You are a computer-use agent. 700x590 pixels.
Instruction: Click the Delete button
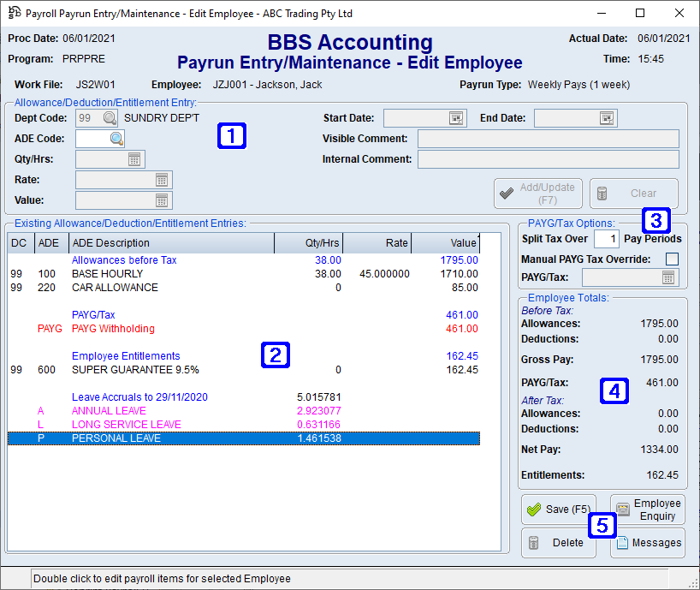coord(558,542)
